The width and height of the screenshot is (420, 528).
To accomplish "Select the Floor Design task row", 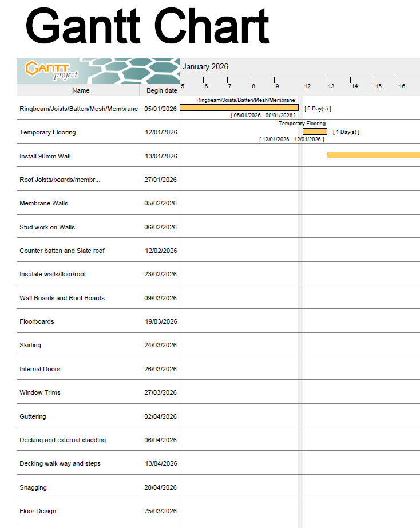I will 38,511.
